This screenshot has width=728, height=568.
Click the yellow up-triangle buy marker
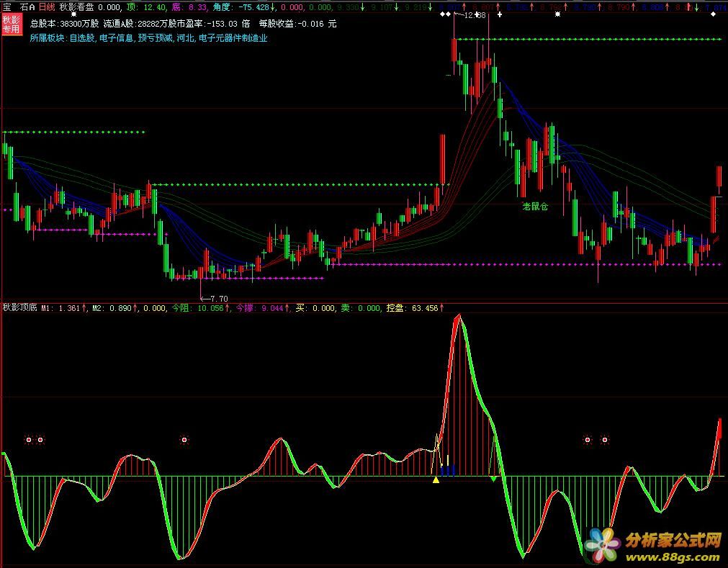[x=436, y=480]
